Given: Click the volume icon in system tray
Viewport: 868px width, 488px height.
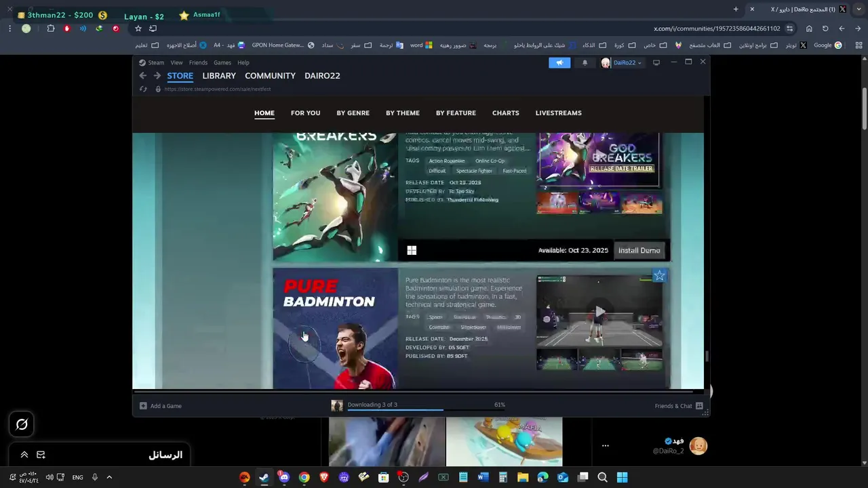Looking at the screenshot, I should 50,477.
